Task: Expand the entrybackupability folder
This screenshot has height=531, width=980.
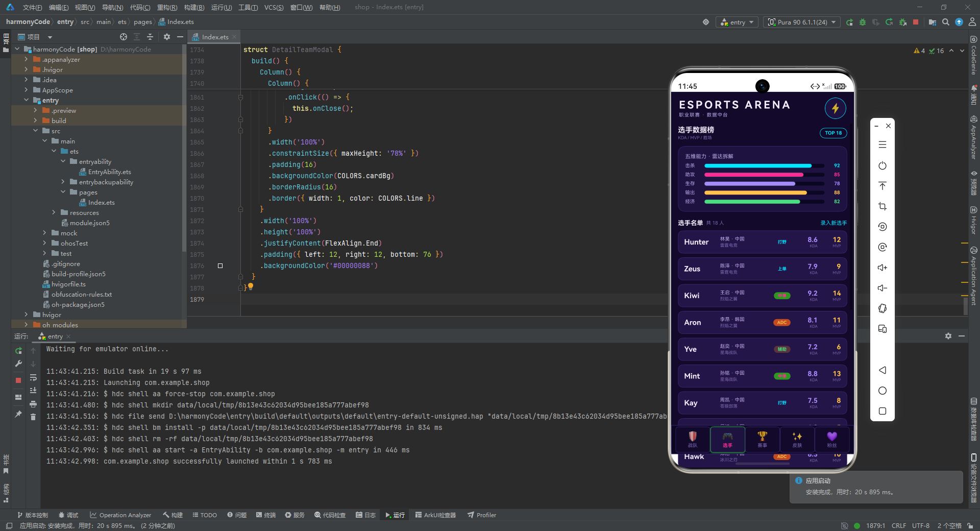Action: coord(63,182)
